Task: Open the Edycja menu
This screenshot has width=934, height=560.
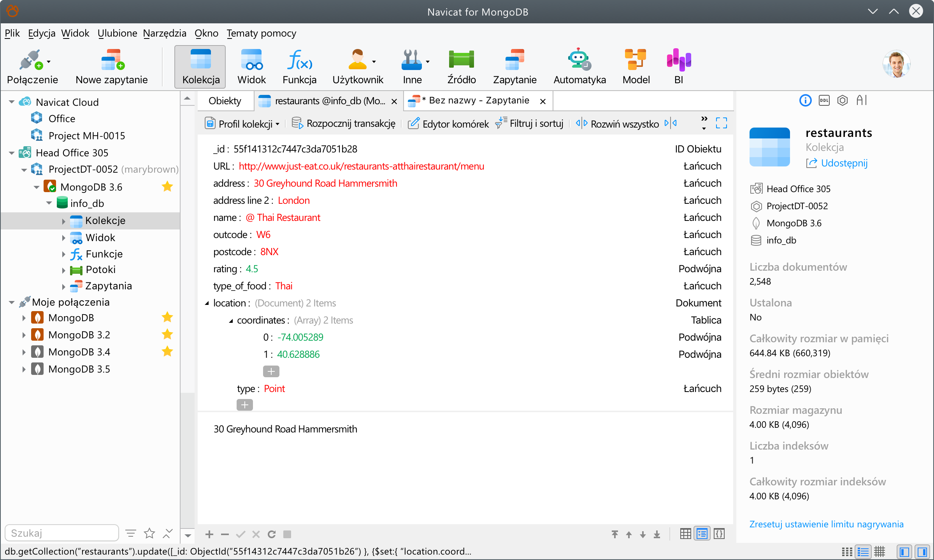Action: click(42, 33)
